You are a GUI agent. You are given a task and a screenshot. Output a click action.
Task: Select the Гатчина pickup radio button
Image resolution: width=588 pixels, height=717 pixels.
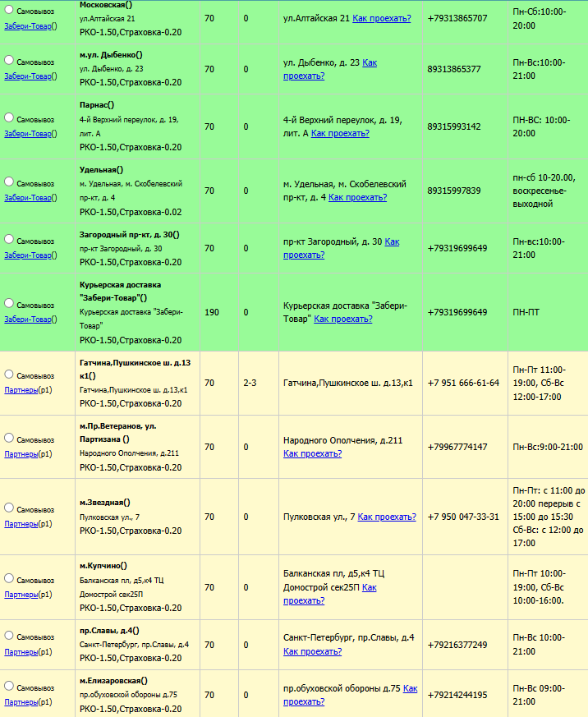tap(9, 374)
